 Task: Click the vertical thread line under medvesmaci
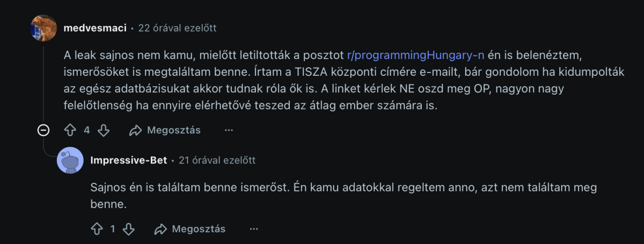[x=44, y=81]
